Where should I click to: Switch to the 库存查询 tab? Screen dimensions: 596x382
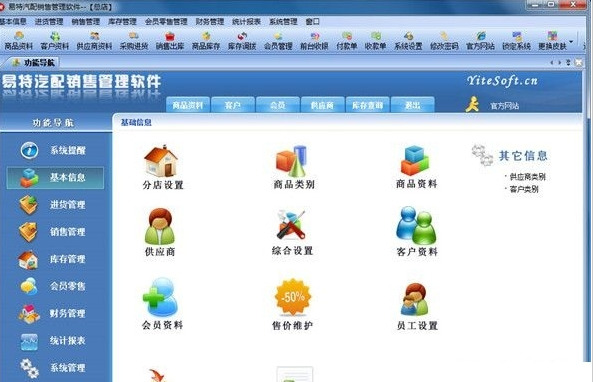367,105
